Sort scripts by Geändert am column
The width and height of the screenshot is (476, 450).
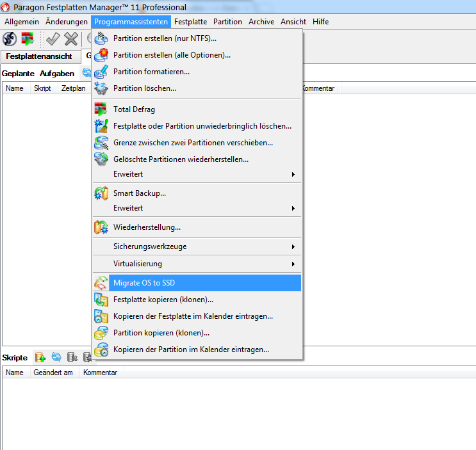[x=54, y=373]
